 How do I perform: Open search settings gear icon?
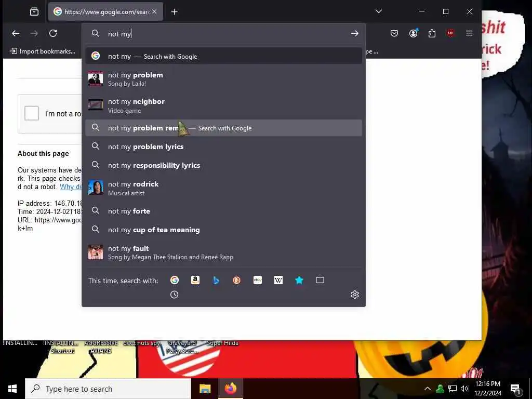tap(354, 295)
